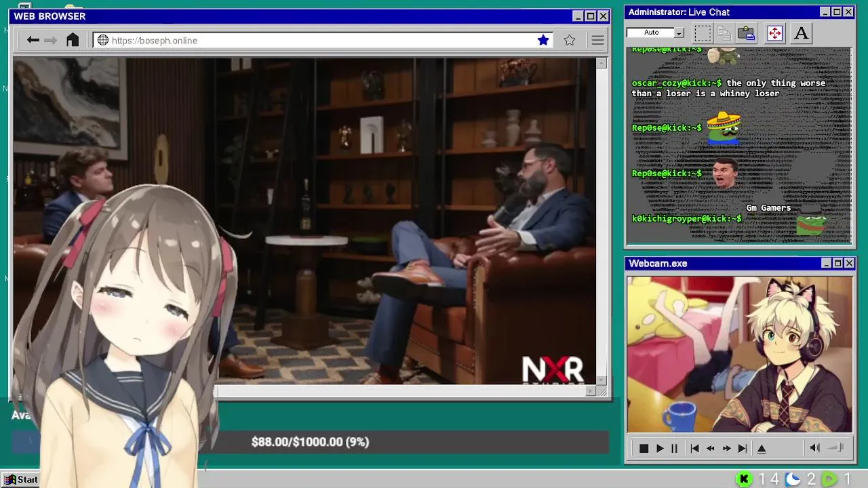Screen dimensions: 868x488
Task: Skip to next track in Webcam.exe
Action: (x=743, y=448)
